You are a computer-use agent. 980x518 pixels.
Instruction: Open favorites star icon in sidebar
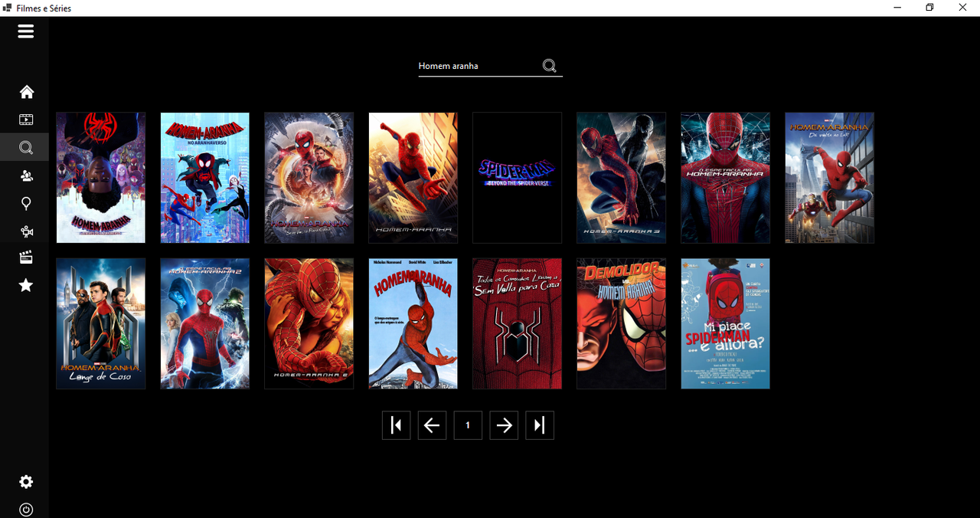pos(26,286)
